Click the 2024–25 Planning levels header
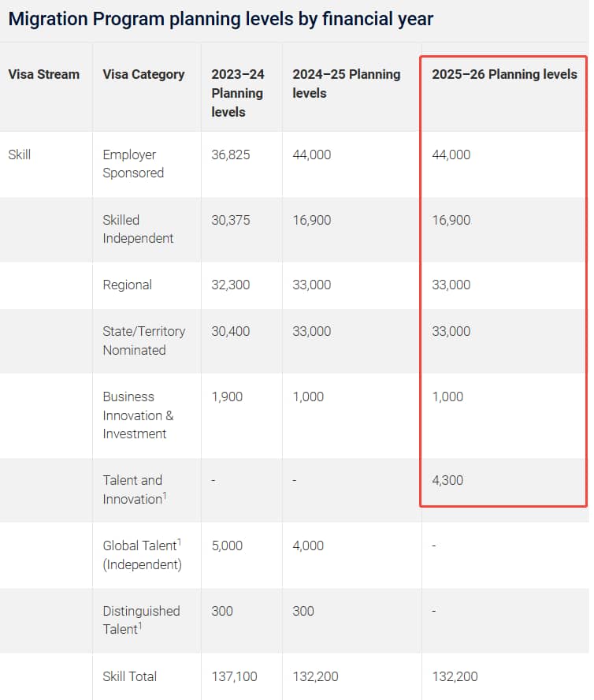 (347, 84)
